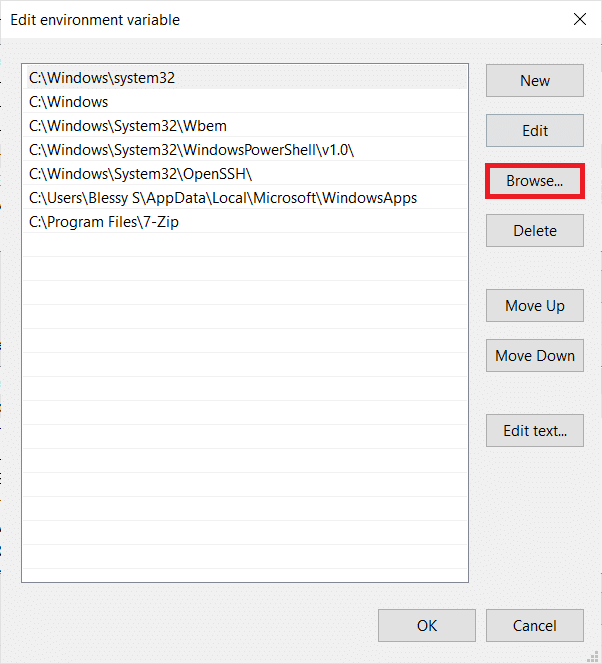The height and width of the screenshot is (664, 602).
Task: Close the dialog using the X button
Action: (579, 19)
